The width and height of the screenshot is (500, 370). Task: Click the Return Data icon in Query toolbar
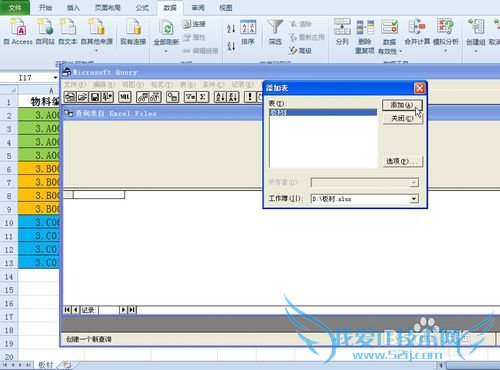click(107, 97)
